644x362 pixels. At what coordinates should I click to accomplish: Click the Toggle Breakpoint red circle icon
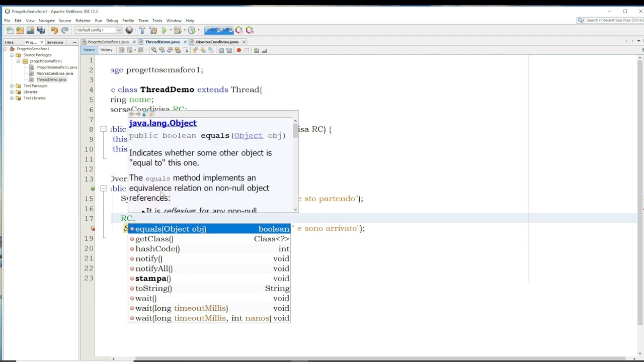click(238, 50)
